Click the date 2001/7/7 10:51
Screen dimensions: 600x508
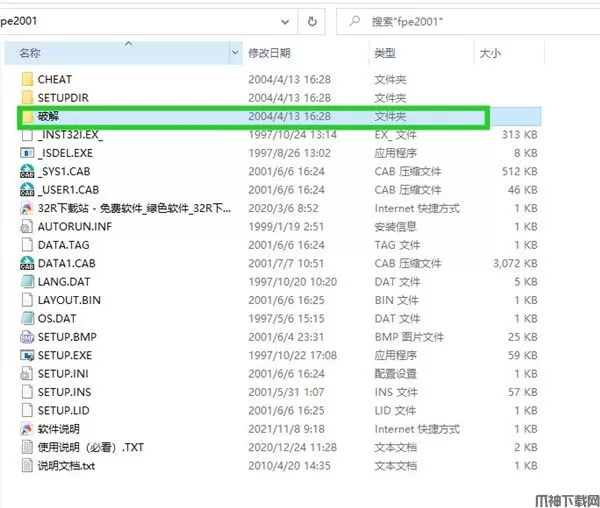point(286,263)
